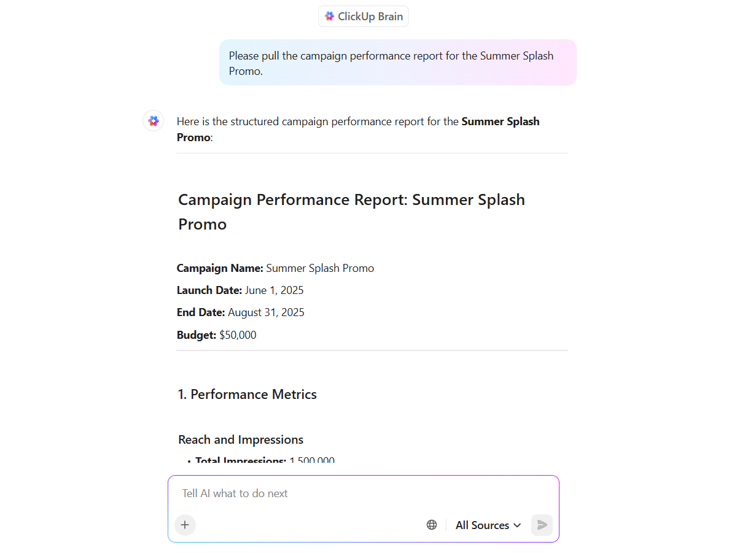Viewport: 756px width, 553px height.
Task: Click the chevron next to All Sources
Action: click(x=518, y=525)
